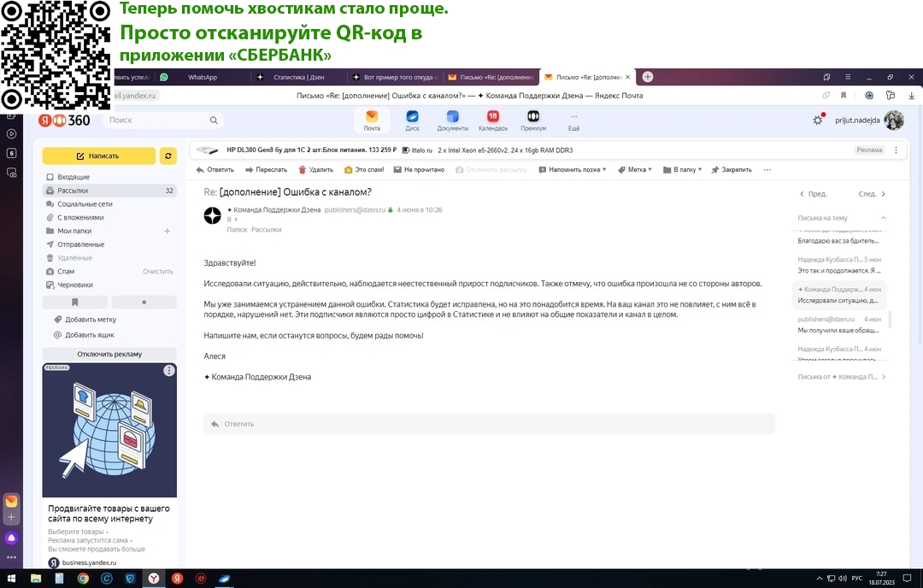The width and height of the screenshot is (923, 588).
Task: Open thread message 'Мы получили ваше обращ...'
Action: [839, 325]
